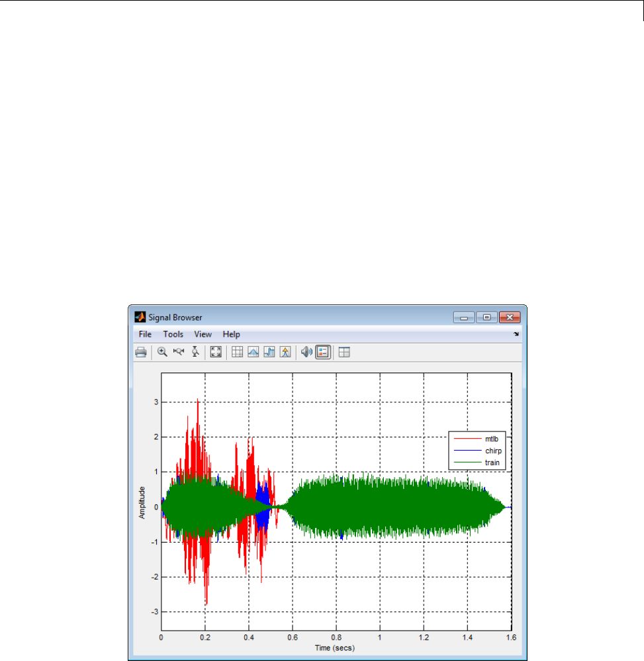Click the red mtlb legend line

pos(467,439)
